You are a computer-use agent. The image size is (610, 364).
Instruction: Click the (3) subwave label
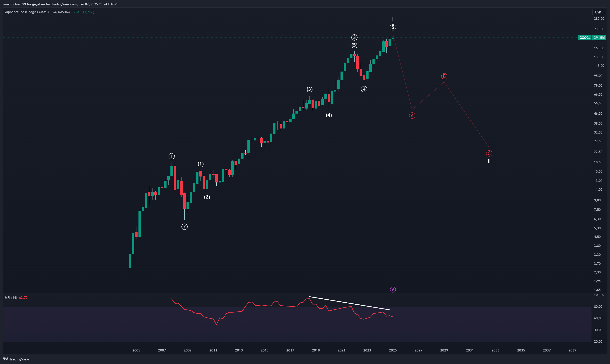[310, 89]
